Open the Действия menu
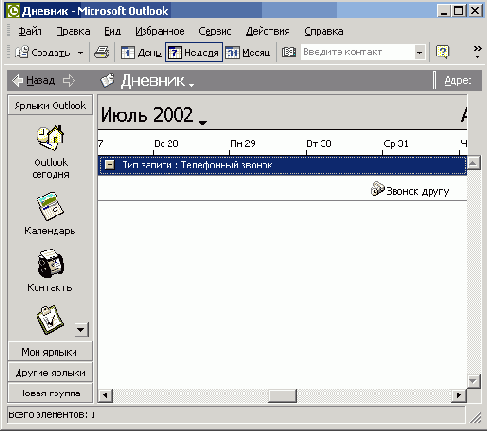Image resolution: width=487 pixels, height=431 pixels. coord(268,31)
